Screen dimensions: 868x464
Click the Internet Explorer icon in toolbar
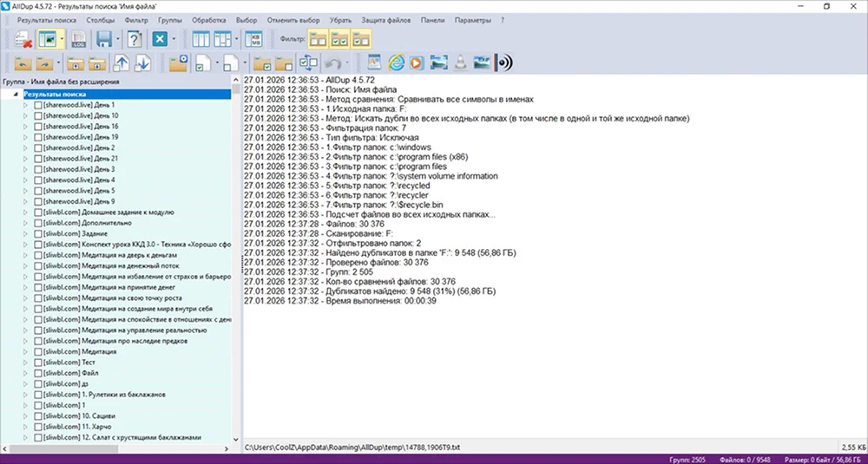point(396,63)
